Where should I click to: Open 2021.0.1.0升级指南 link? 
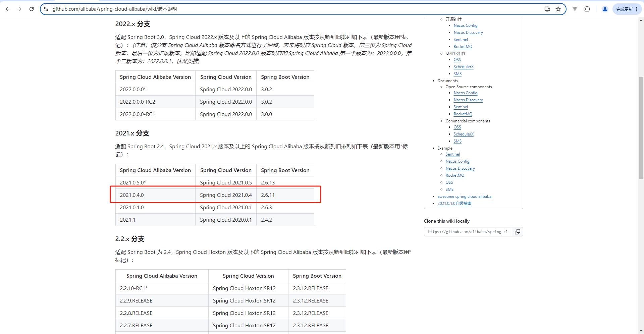454,204
